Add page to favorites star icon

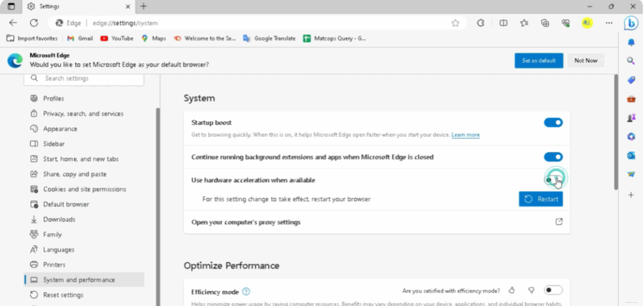point(455,23)
